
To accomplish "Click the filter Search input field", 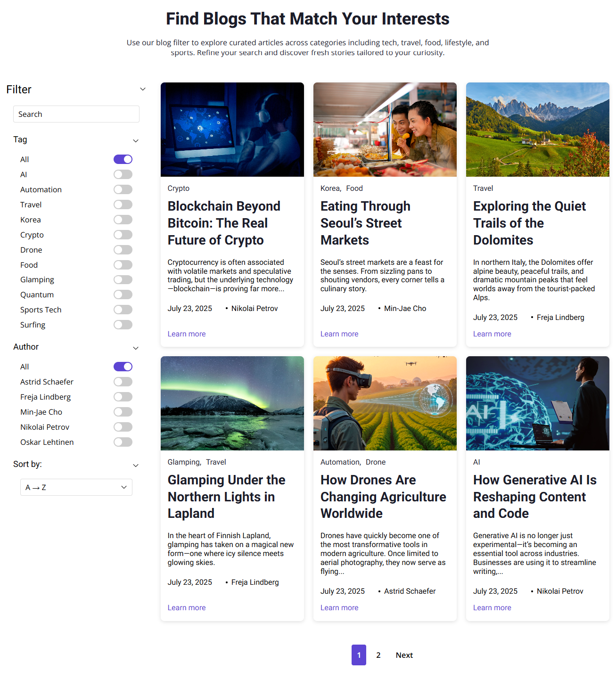I will pos(76,114).
